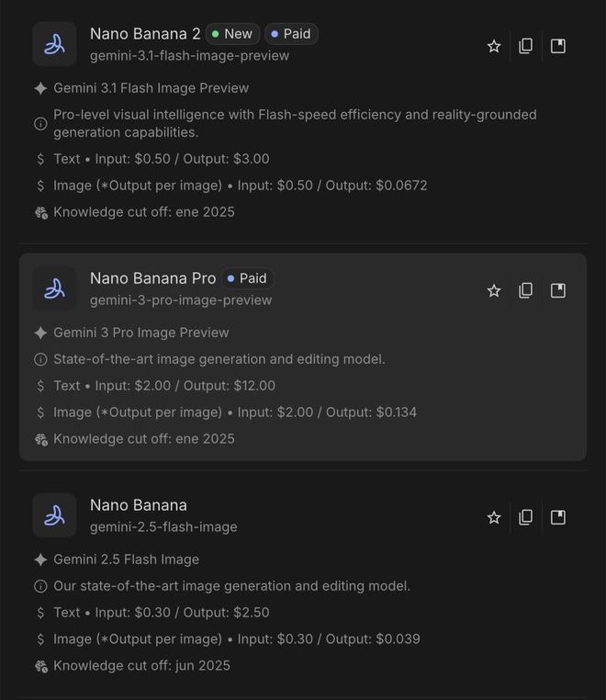The image size is (606, 700).
Task: Open Nano Banana Pro in side panel
Action: [x=557, y=290]
